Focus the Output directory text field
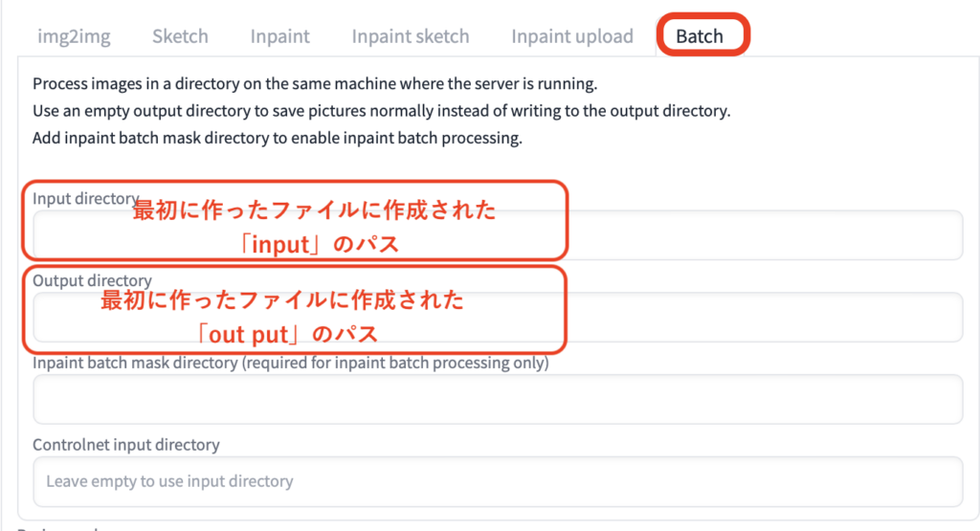 click(x=766, y=318)
